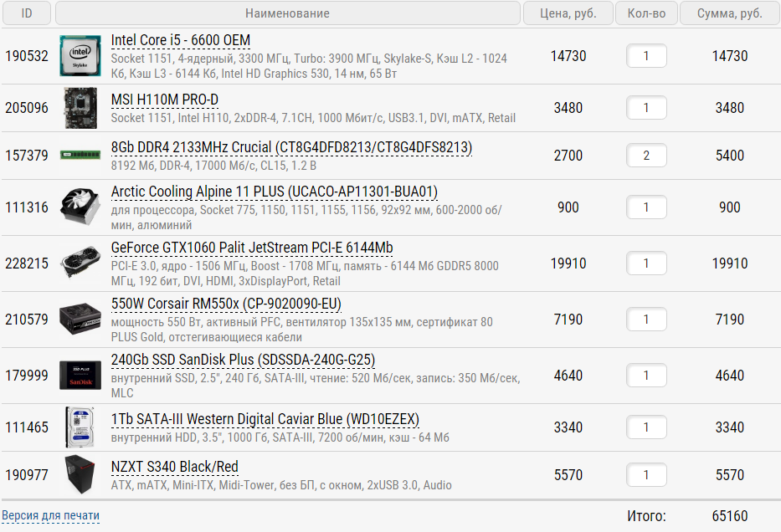The width and height of the screenshot is (781, 532).
Task: Edit quantity field for MSI H110M PRO-D
Action: point(646,108)
